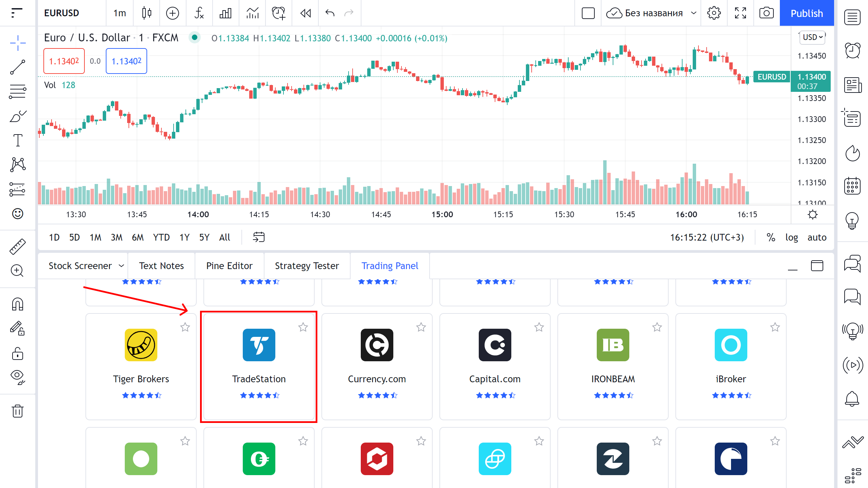Open the notifications bell
Screen dimensions: 868x488
click(852, 399)
